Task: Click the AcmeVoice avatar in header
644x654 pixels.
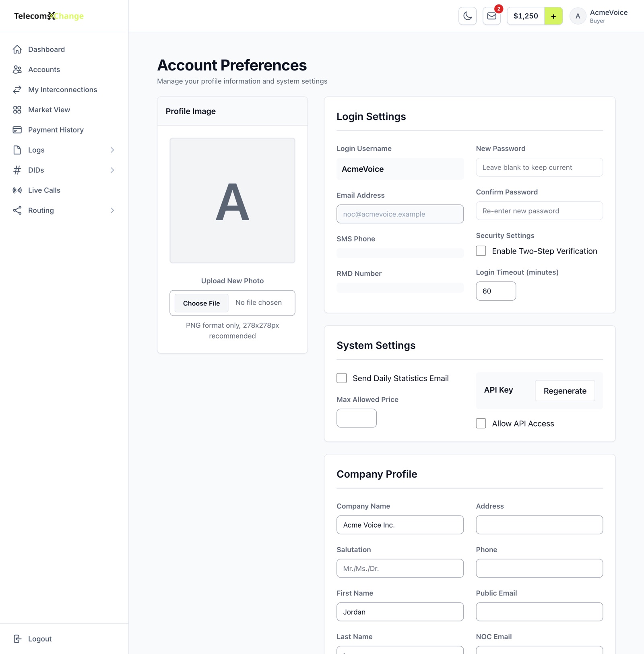Action: (x=578, y=16)
